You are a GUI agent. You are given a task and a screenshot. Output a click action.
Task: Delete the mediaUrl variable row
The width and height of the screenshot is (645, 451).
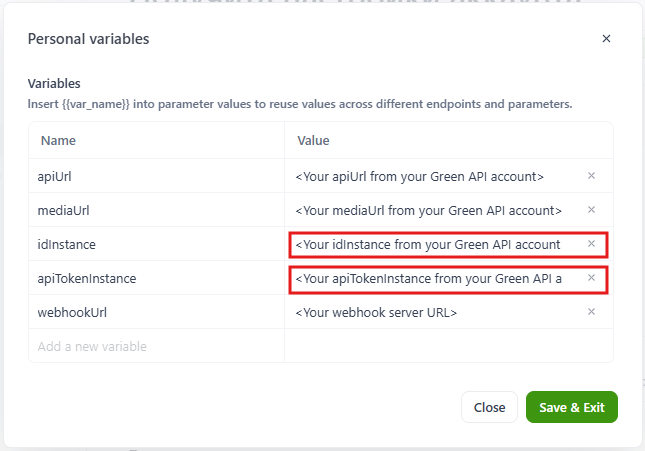pos(591,210)
